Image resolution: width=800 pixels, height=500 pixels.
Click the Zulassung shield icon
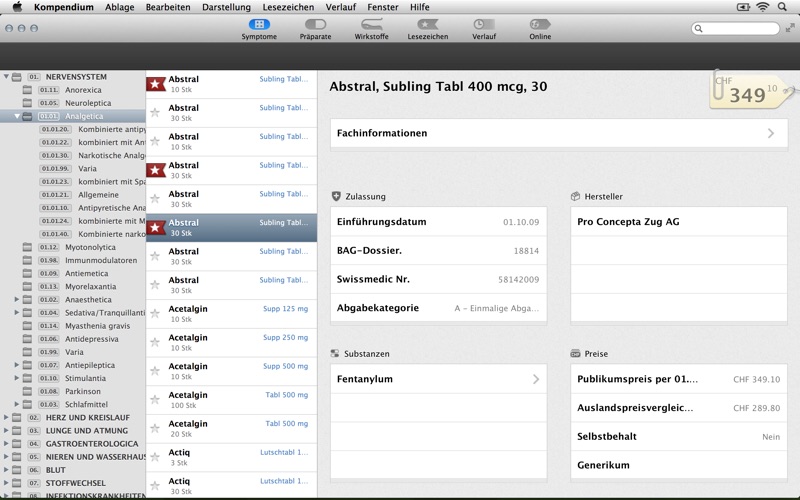[x=336, y=196]
